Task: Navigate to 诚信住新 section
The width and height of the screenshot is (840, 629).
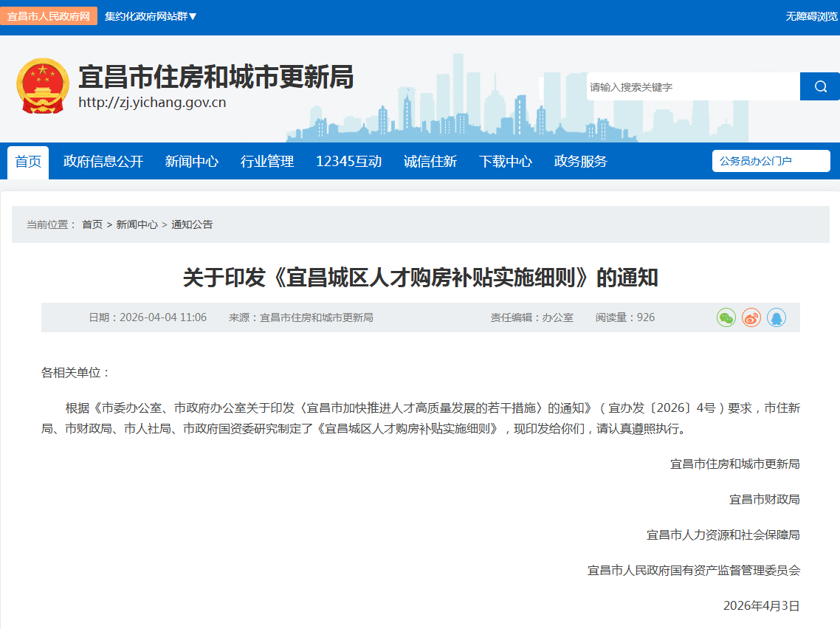Action: (430, 162)
